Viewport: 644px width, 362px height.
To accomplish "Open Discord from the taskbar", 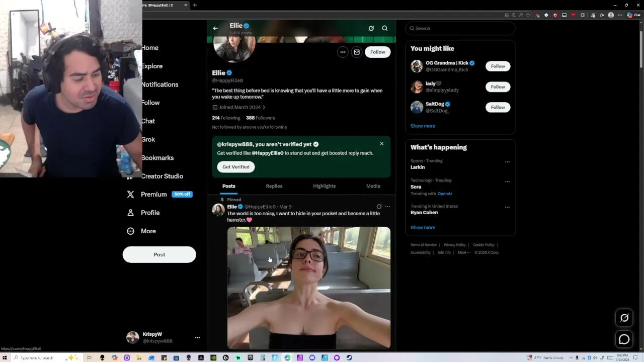I will click(x=312, y=358).
